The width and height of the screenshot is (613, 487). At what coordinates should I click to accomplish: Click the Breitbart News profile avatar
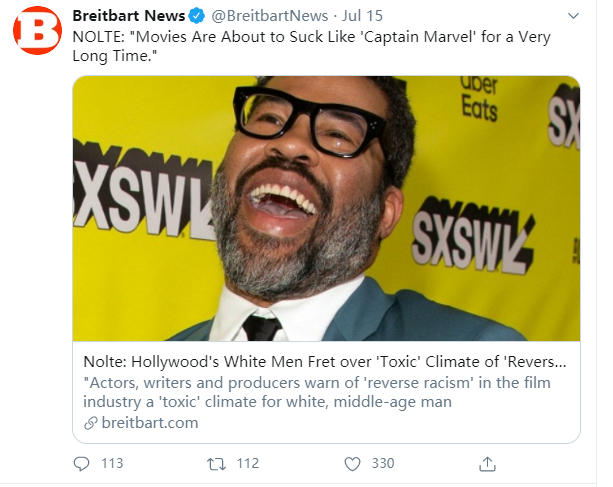coord(37,33)
